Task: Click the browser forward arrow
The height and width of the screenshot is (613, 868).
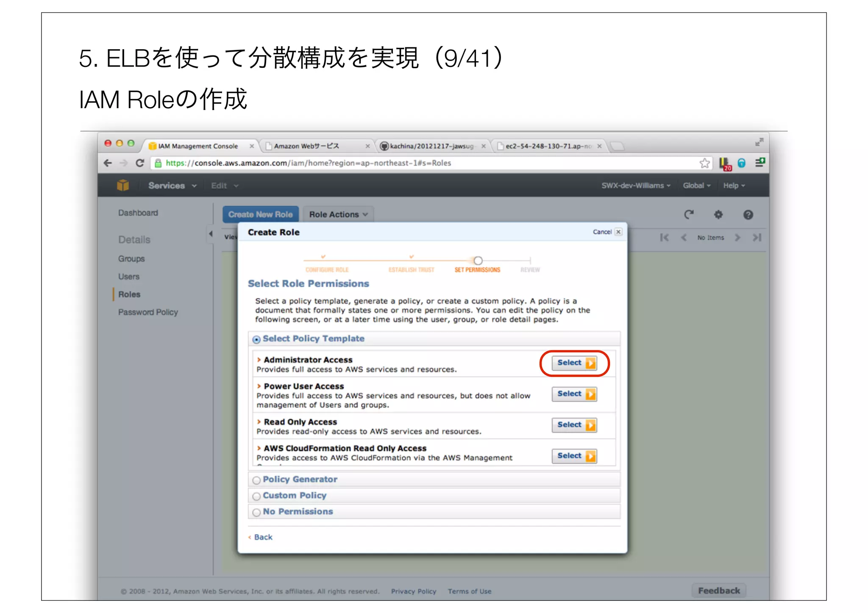Action: tap(124, 163)
